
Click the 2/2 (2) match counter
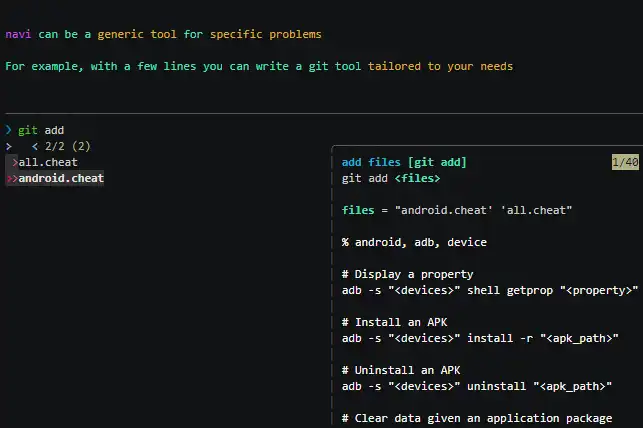point(68,146)
